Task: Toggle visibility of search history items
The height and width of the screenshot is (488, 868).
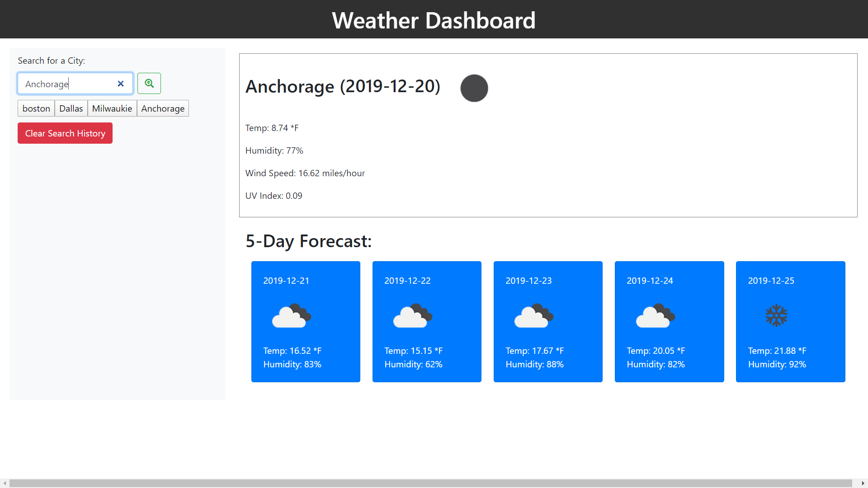Action: click(66, 133)
